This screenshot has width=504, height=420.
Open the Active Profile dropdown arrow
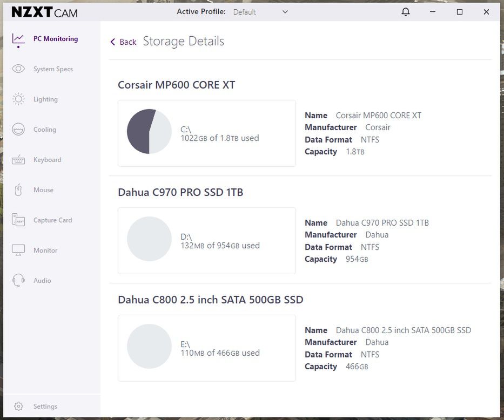pyautogui.click(x=285, y=12)
